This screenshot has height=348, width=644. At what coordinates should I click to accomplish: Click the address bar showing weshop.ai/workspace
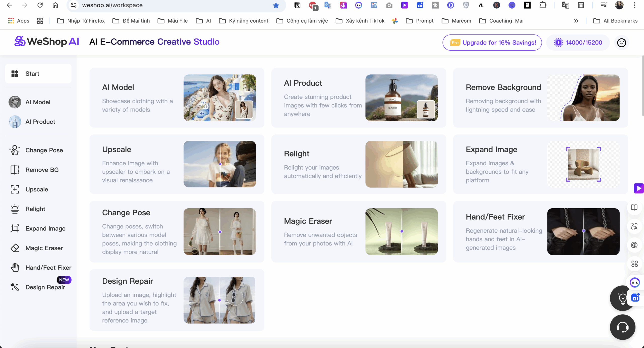point(176,5)
